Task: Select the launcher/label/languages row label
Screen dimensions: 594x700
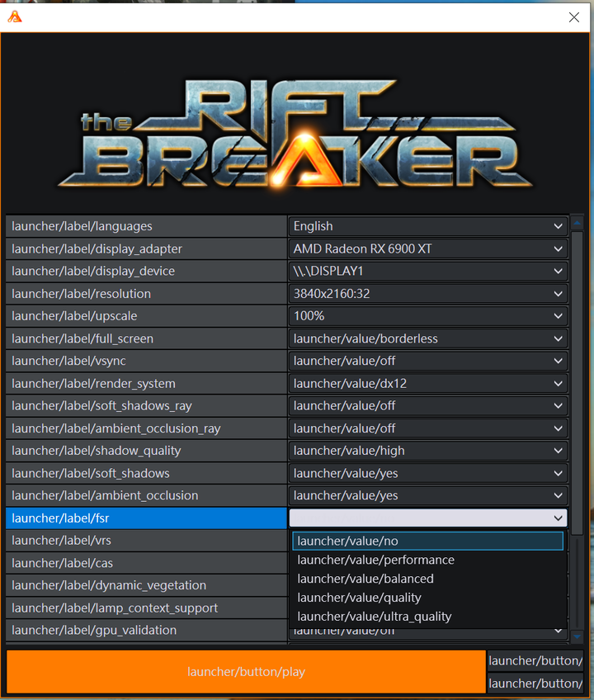Action: [x=146, y=226]
